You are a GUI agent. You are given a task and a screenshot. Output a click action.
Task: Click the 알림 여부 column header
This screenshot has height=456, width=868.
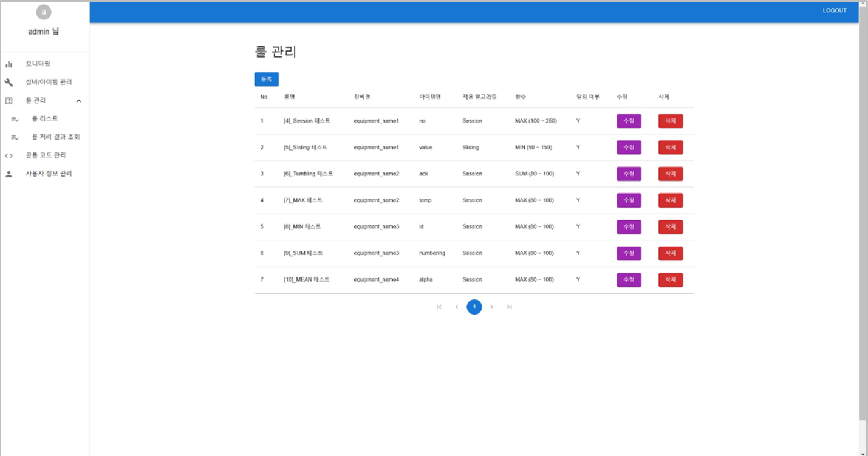(x=588, y=97)
